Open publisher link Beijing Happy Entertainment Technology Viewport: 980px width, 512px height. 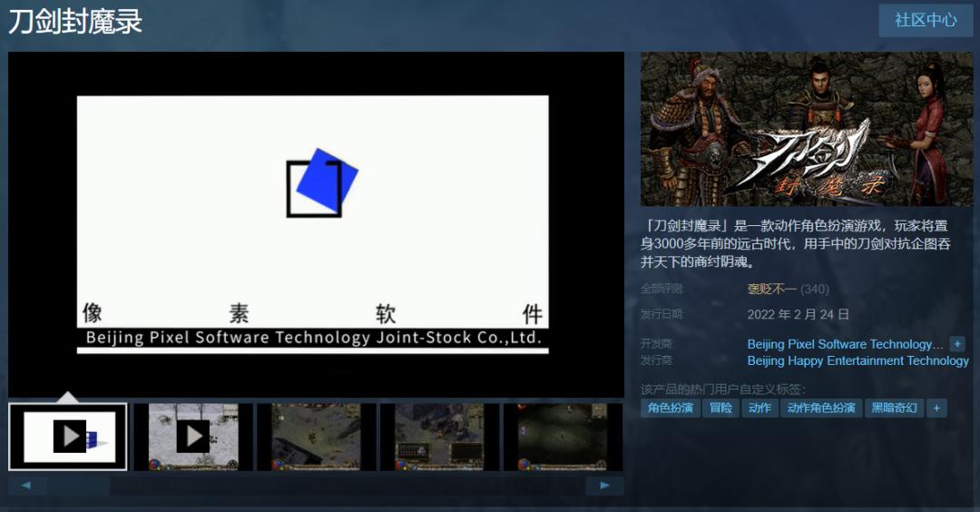(x=858, y=360)
